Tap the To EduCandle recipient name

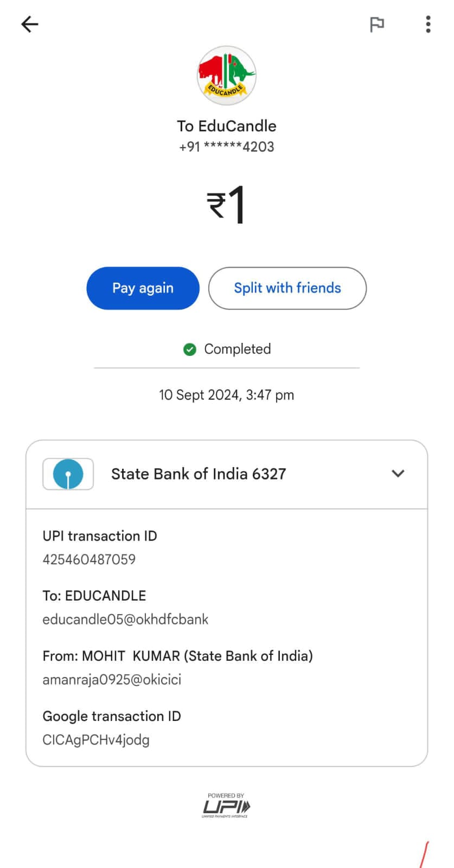[226, 126]
